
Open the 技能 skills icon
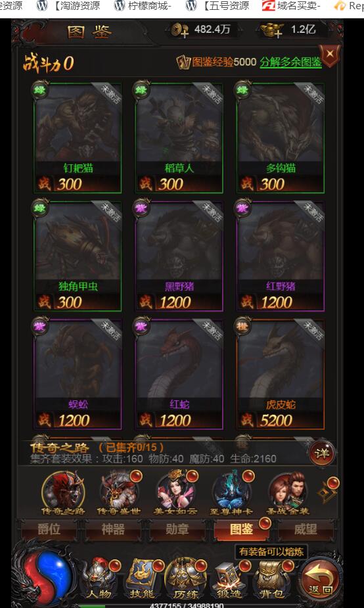click(x=143, y=579)
